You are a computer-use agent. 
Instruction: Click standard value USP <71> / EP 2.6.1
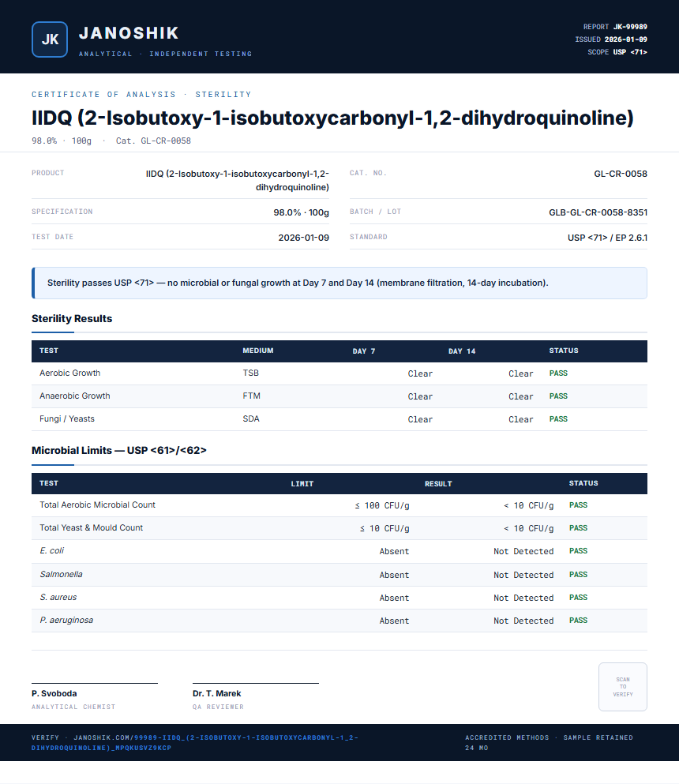click(607, 238)
